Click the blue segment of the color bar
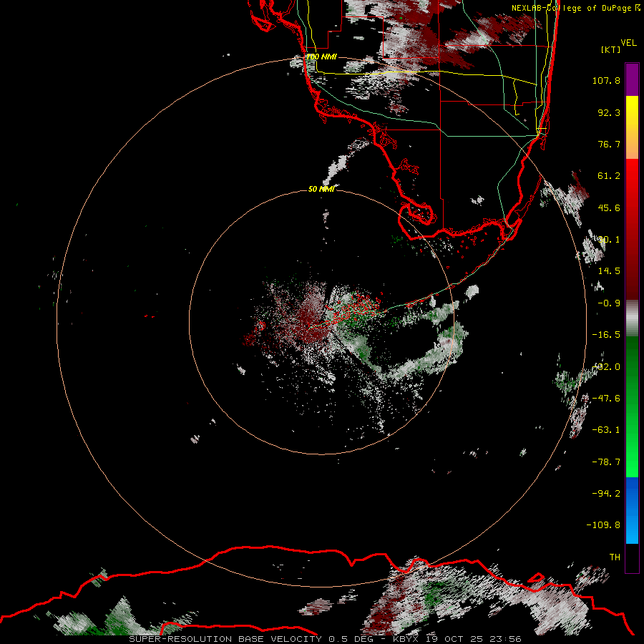Viewport: 644px width, 644px height. coord(632,510)
